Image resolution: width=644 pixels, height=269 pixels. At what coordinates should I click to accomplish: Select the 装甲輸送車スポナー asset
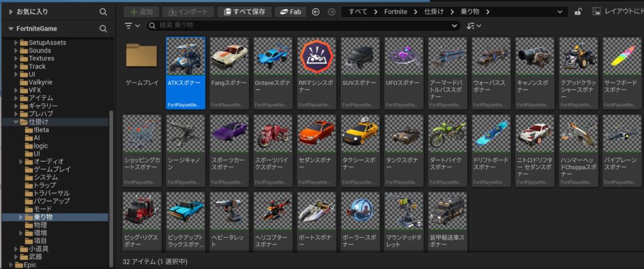tap(447, 222)
